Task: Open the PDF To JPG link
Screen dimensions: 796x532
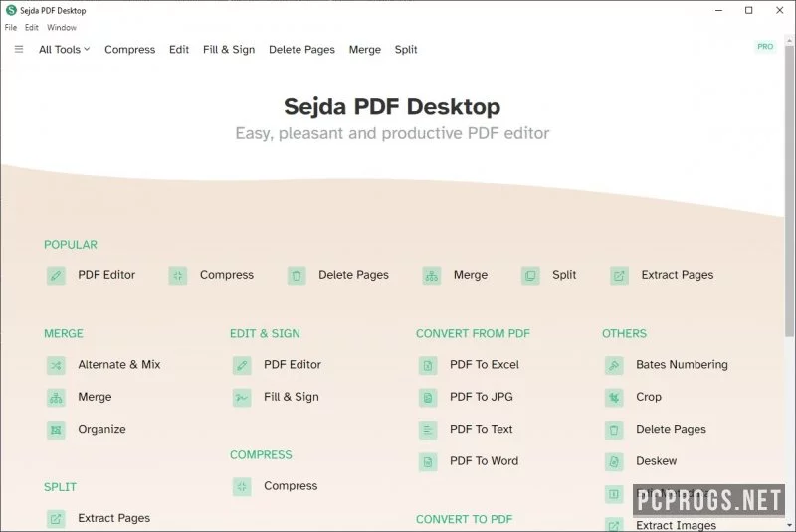Action: 482,397
